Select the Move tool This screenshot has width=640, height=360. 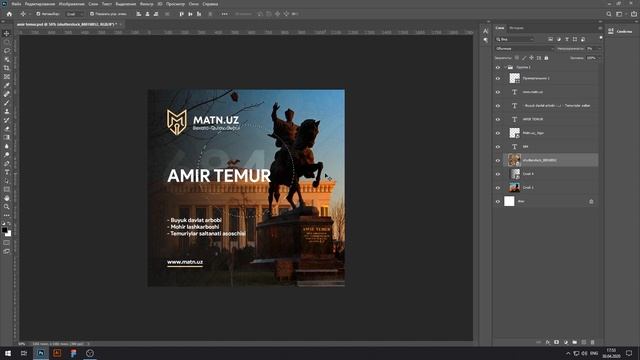(x=7, y=33)
